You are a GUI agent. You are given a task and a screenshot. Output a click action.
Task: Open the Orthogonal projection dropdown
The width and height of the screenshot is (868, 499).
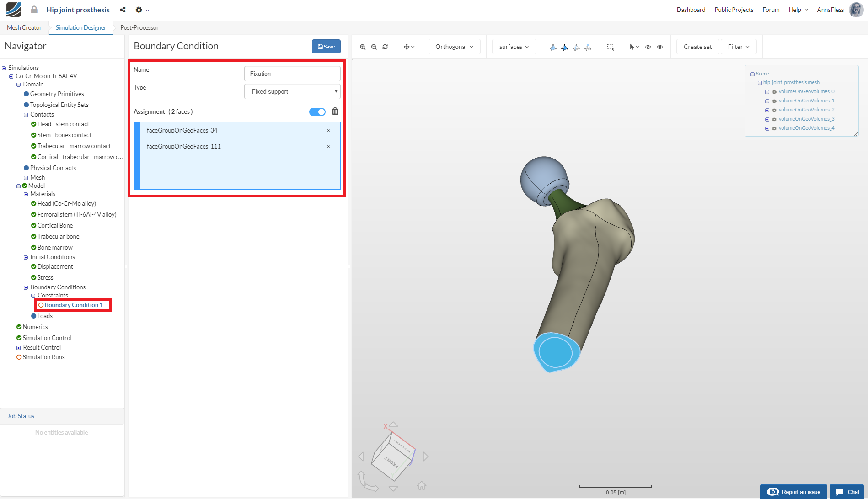[x=454, y=47]
